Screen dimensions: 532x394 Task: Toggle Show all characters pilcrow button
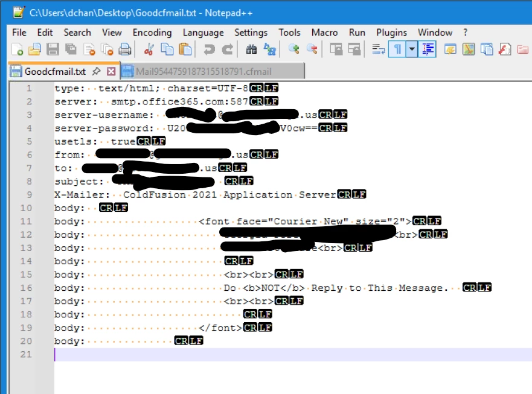pyautogui.click(x=397, y=49)
